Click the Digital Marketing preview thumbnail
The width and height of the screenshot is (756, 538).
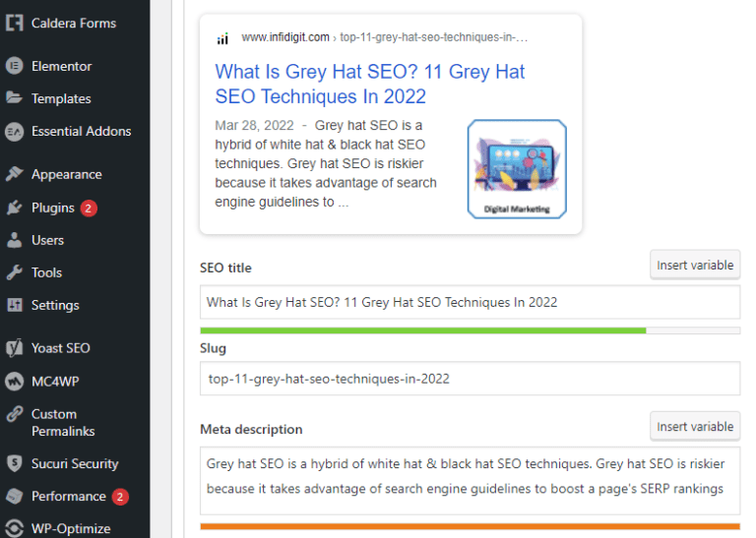point(517,169)
